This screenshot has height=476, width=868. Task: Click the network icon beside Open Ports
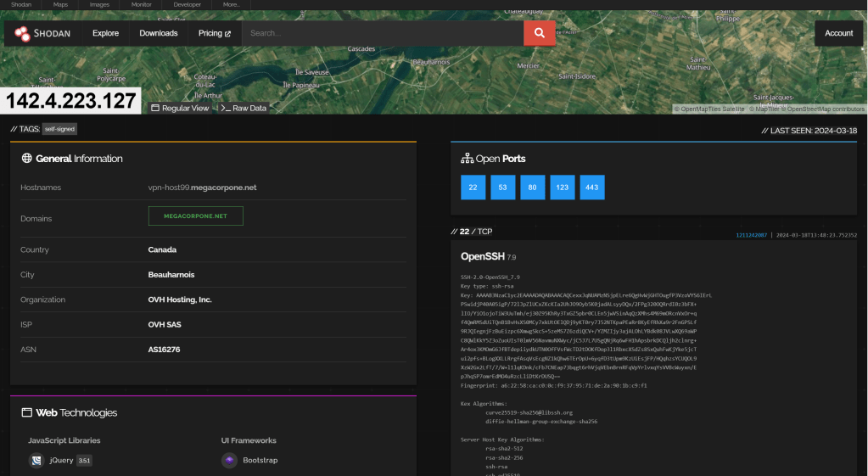coord(467,159)
